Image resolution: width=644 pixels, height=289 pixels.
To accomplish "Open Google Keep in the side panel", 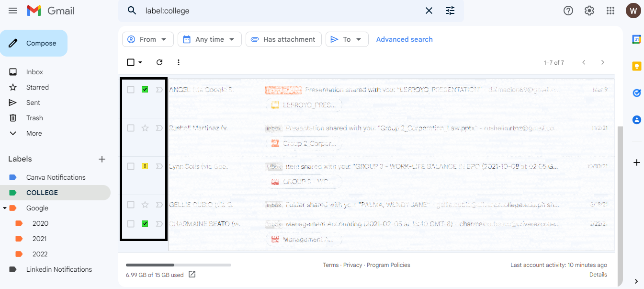I will (x=636, y=67).
